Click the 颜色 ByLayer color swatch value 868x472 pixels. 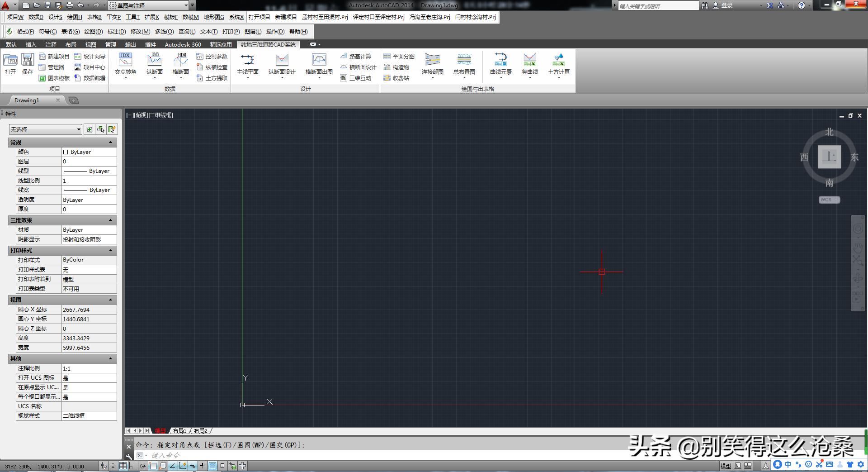89,152
